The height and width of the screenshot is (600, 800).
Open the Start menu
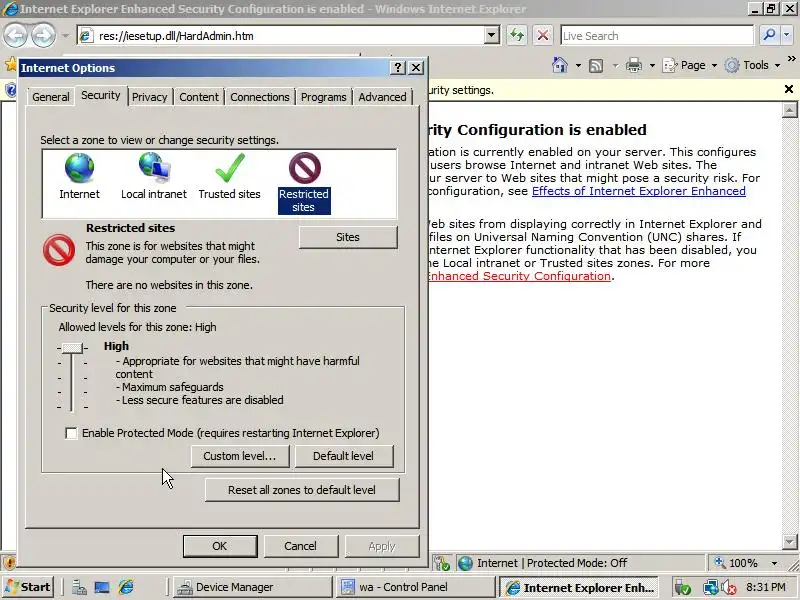tap(28, 587)
